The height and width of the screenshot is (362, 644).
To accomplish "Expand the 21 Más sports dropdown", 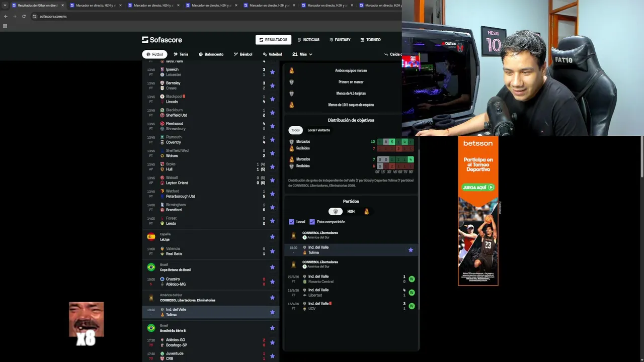I will (x=302, y=54).
